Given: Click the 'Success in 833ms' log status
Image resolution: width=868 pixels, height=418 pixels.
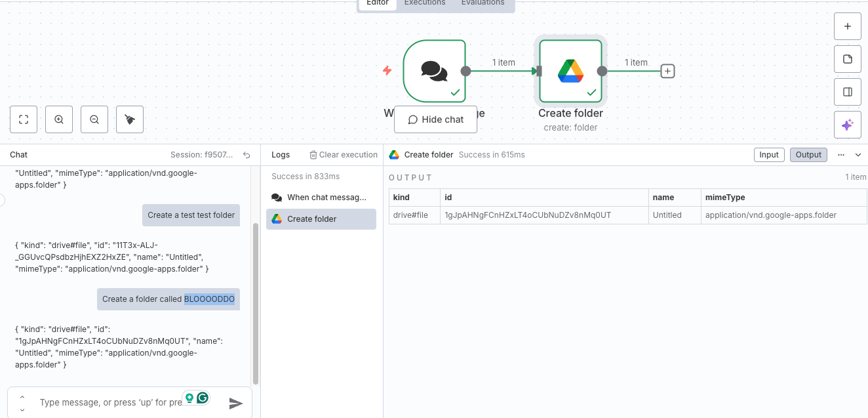Looking at the screenshot, I should click(x=306, y=177).
